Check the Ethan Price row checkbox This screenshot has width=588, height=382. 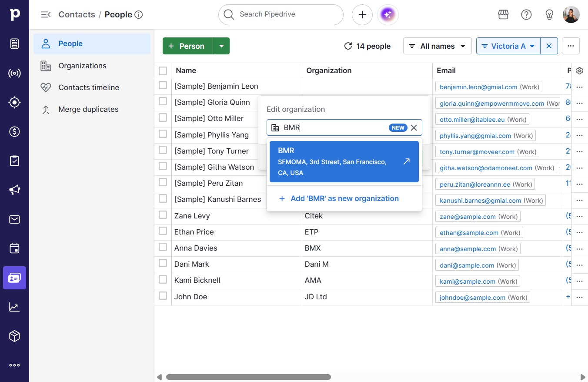coord(163,231)
